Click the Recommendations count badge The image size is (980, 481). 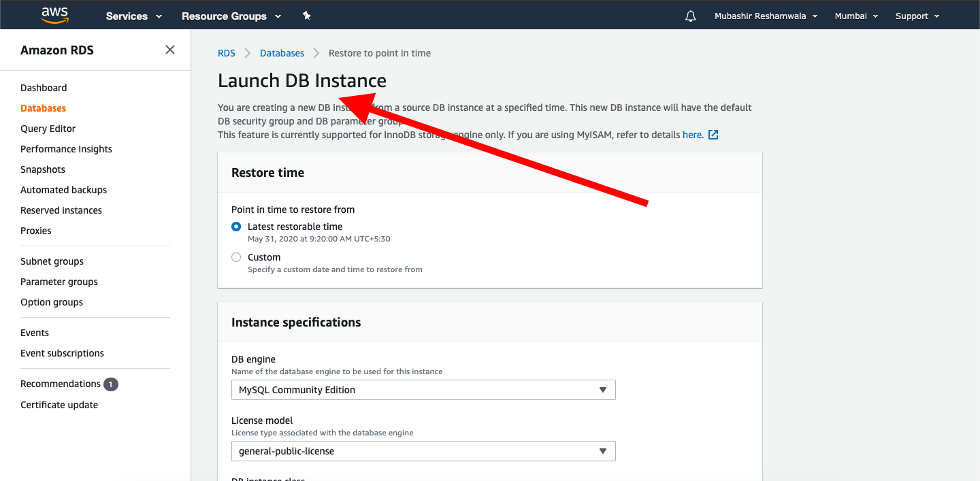click(111, 384)
